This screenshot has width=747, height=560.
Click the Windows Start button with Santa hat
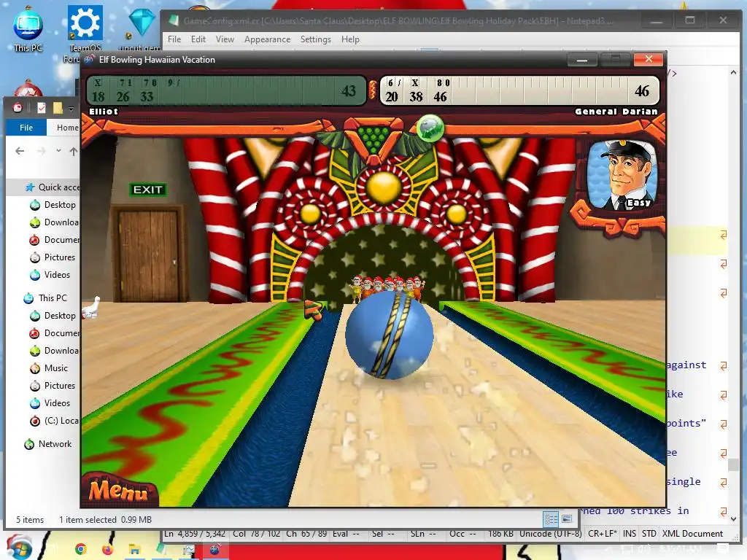coord(18,548)
